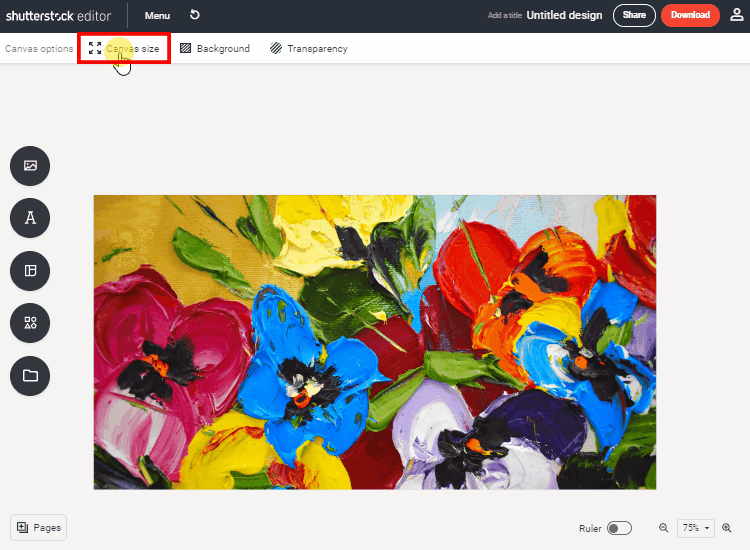Open the user account icon

pos(737,15)
